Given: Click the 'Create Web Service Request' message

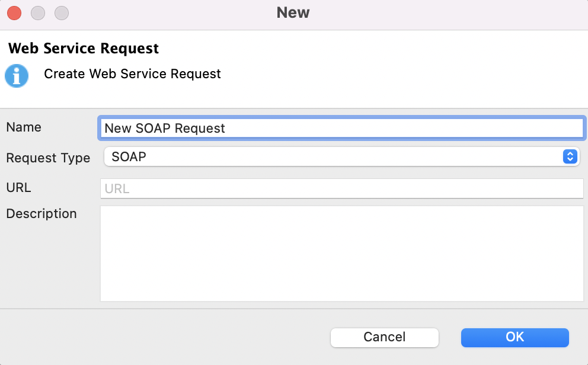Looking at the screenshot, I should click(x=132, y=74).
